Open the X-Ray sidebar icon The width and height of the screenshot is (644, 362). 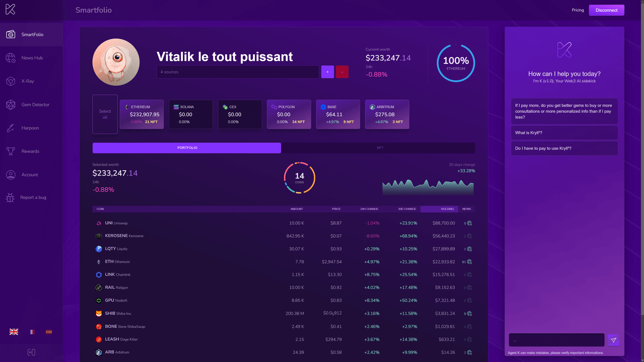pos(11,81)
